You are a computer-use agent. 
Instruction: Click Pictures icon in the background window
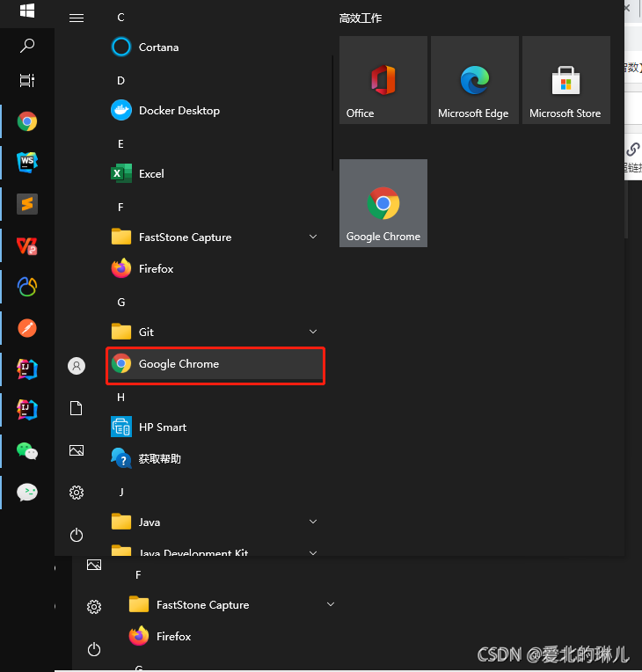click(x=94, y=565)
